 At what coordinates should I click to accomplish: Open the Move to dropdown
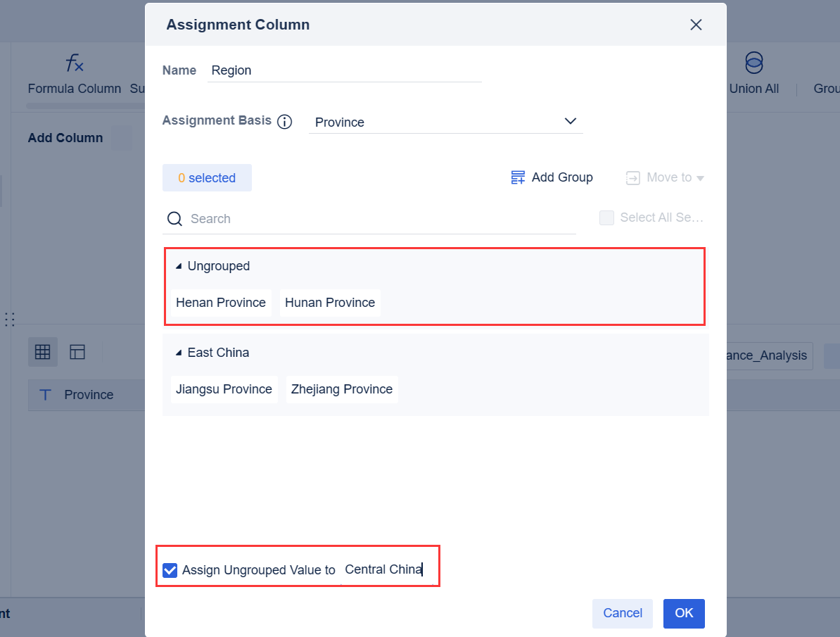coord(664,177)
